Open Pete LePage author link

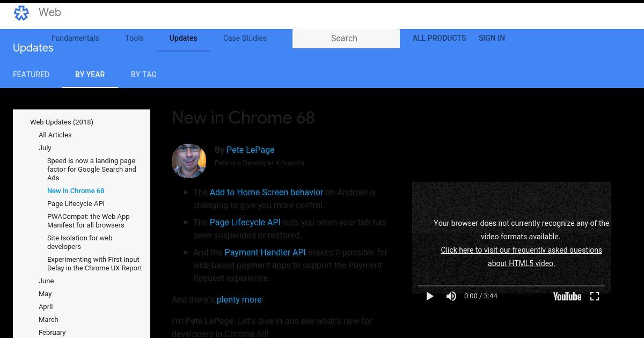pyautogui.click(x=250, y=150)
